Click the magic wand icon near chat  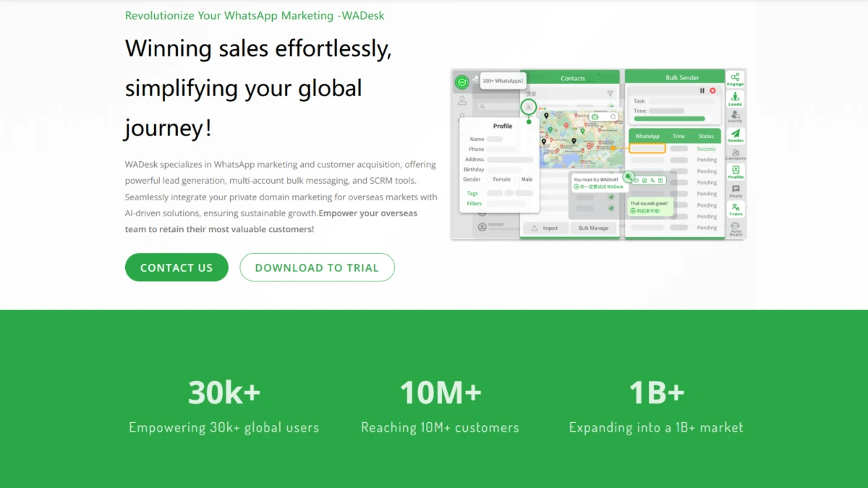coord(629,177)
